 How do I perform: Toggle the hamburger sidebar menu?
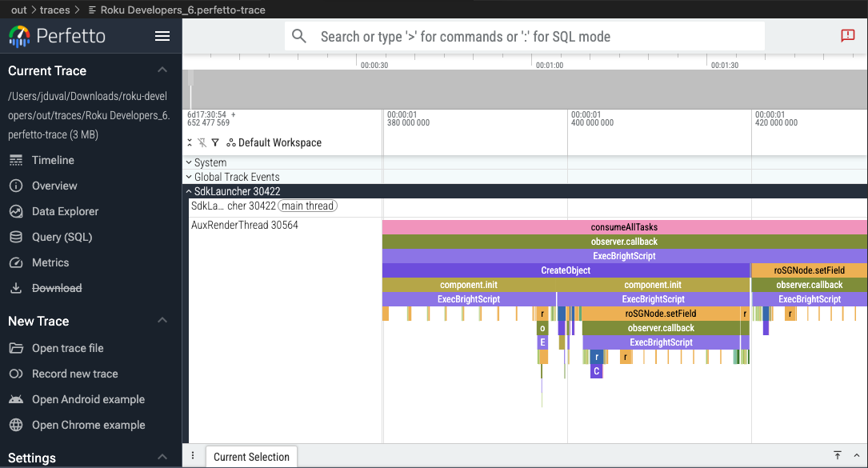[x=162, y=36]
